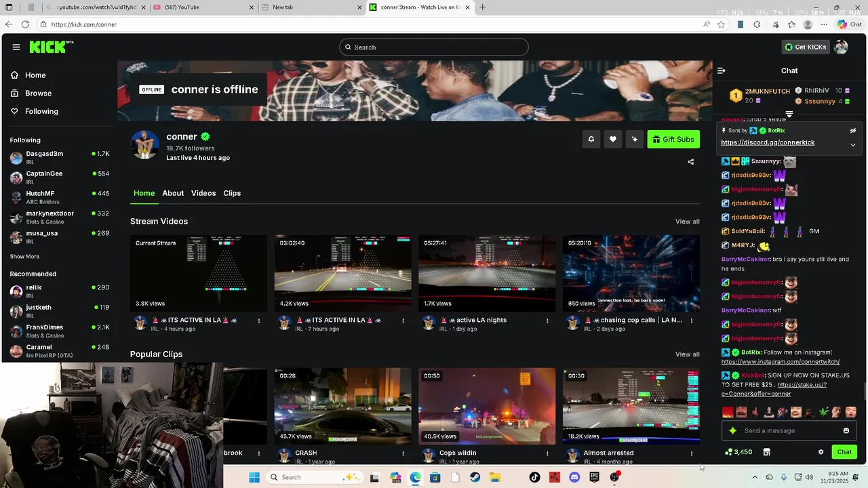Switch to the About channel tab
Viewport: 868px width, 488px height.
click(173, 193)
